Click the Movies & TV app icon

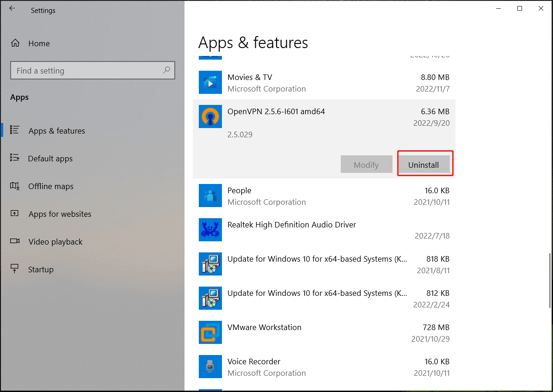(x=210, y=82)
